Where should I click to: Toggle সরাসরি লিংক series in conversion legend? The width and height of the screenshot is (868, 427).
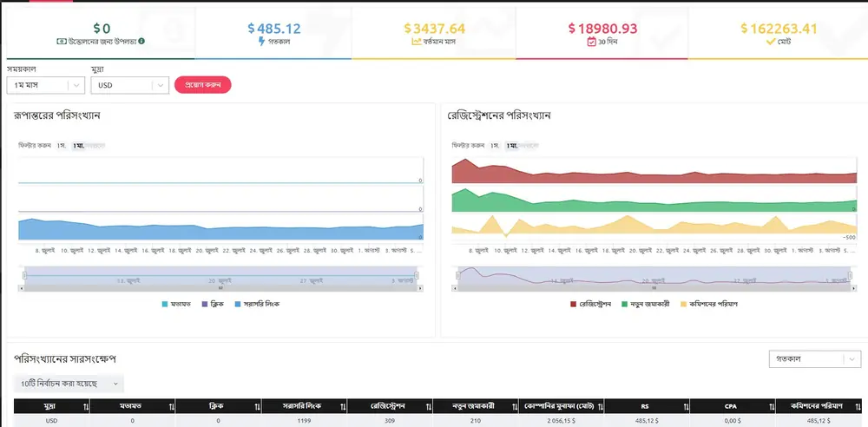257,304
